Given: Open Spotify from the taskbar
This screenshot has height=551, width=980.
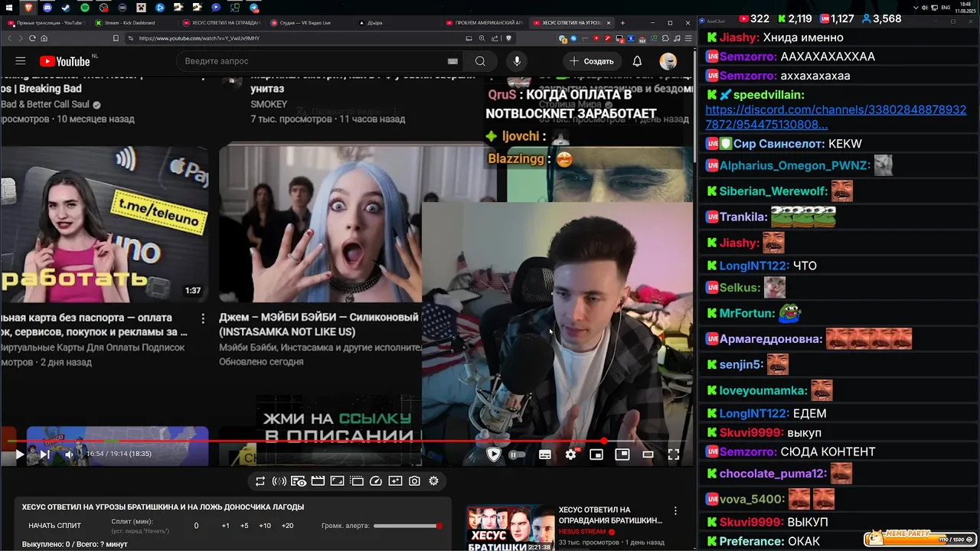Looking at the screenshot, I should (x=84, y=8).
